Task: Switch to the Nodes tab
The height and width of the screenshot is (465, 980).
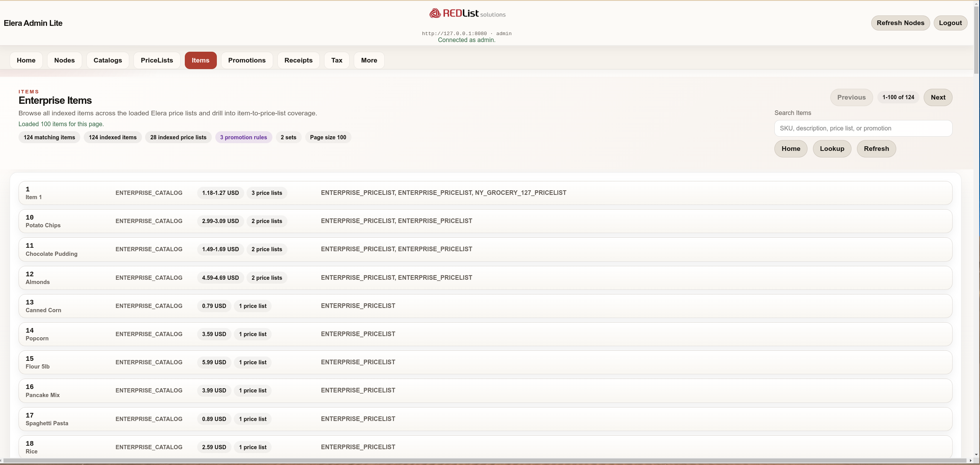Action: tap(64, 60)
